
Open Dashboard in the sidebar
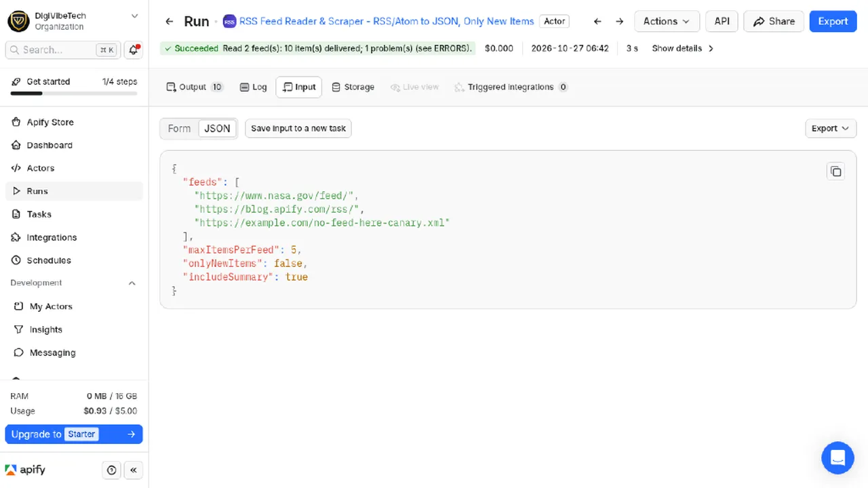(x=74, y=145)
